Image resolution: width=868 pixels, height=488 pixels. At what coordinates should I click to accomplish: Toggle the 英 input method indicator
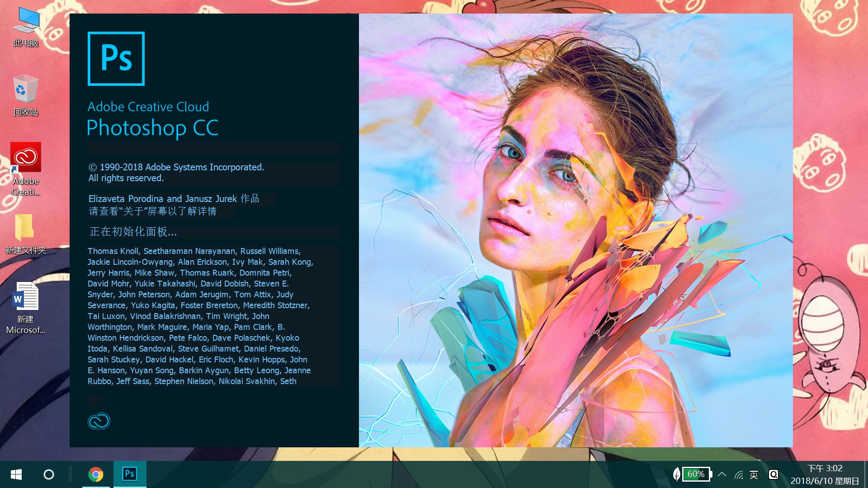[x=754, y=474]
